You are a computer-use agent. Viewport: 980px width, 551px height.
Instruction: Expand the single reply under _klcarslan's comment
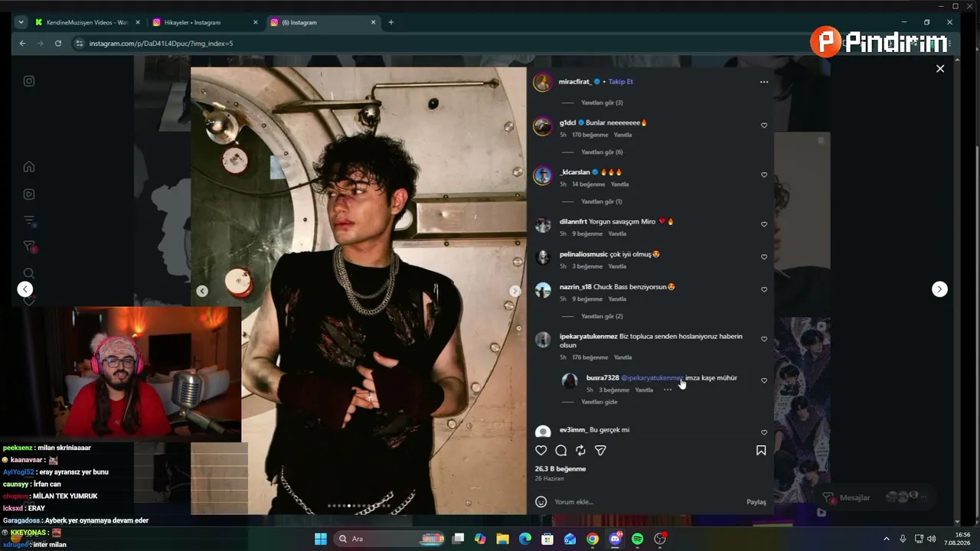(x=602, y=202)
